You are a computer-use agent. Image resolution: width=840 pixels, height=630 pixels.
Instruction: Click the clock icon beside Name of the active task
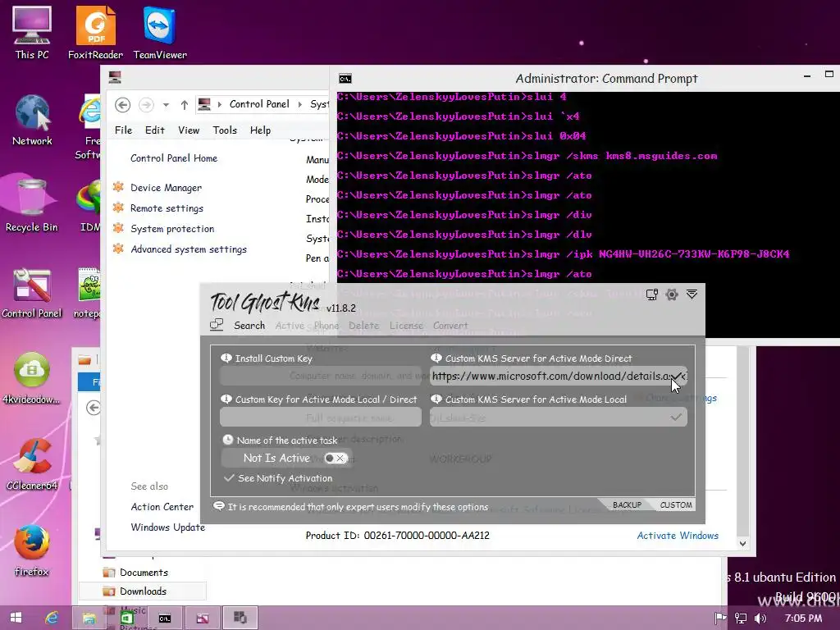(228, 440)
